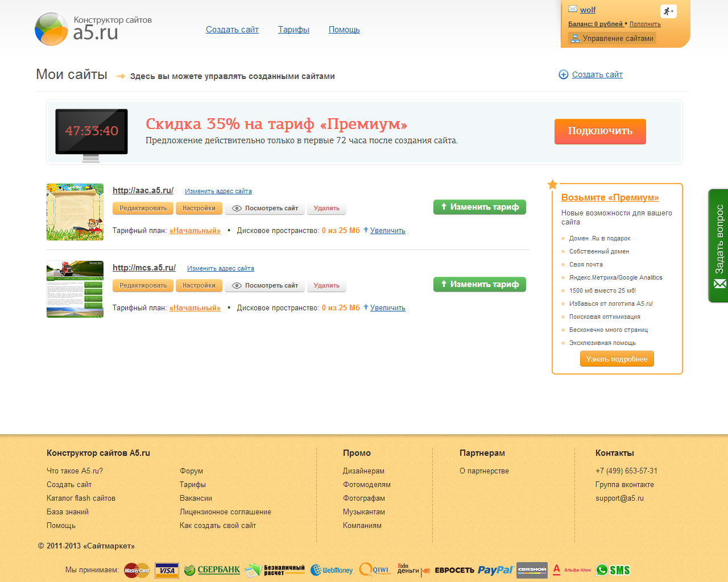The image size is (728, 582).
Task: Open Возьмите «Премиум» heading link
Action: 610,198
